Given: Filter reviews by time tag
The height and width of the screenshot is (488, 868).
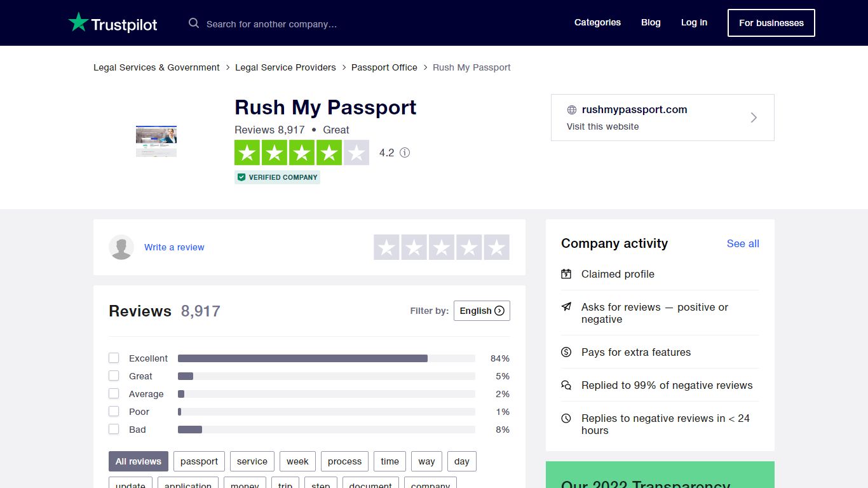Looking at the screenshot, I should [390, 461].
